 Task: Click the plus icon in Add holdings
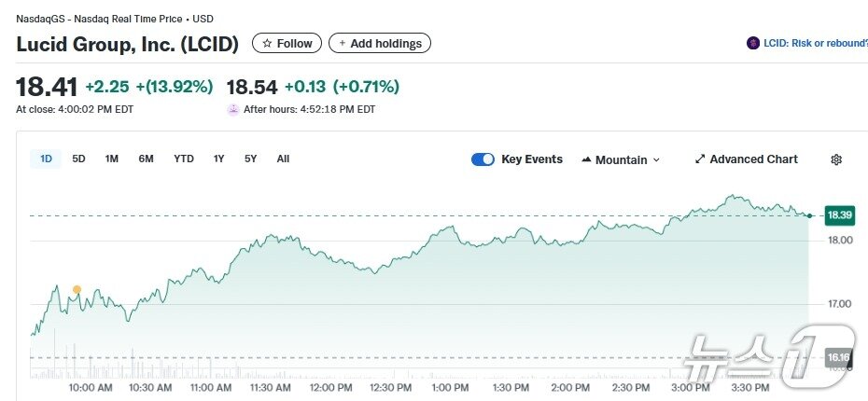(342, 43)
